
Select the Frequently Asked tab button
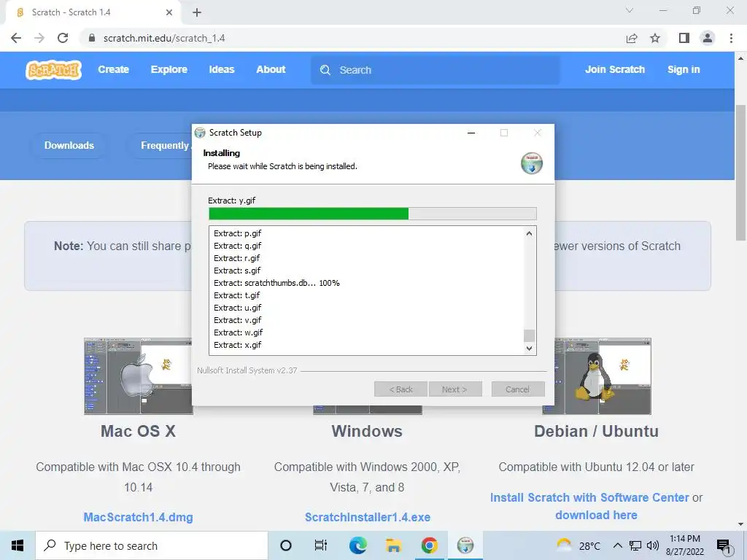click(x=160, y=145)
